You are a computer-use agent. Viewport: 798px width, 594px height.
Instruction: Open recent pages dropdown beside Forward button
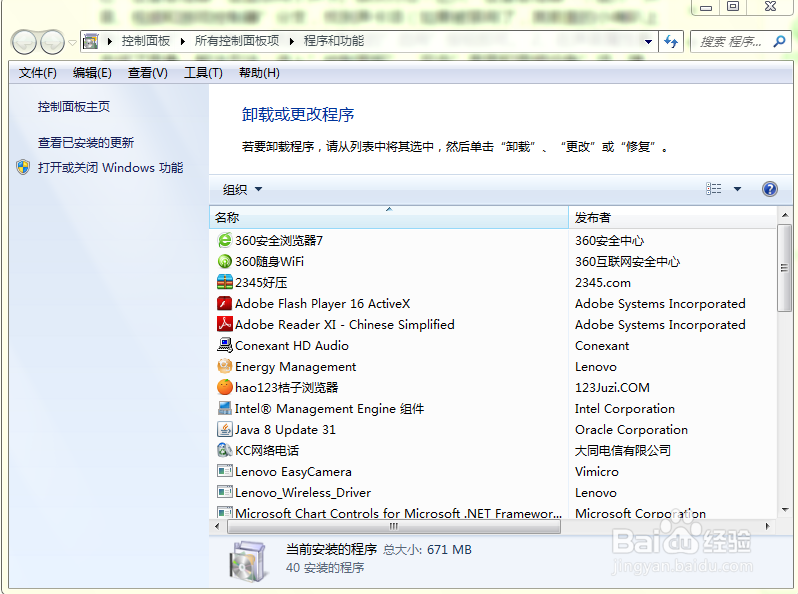click(72, 42)
